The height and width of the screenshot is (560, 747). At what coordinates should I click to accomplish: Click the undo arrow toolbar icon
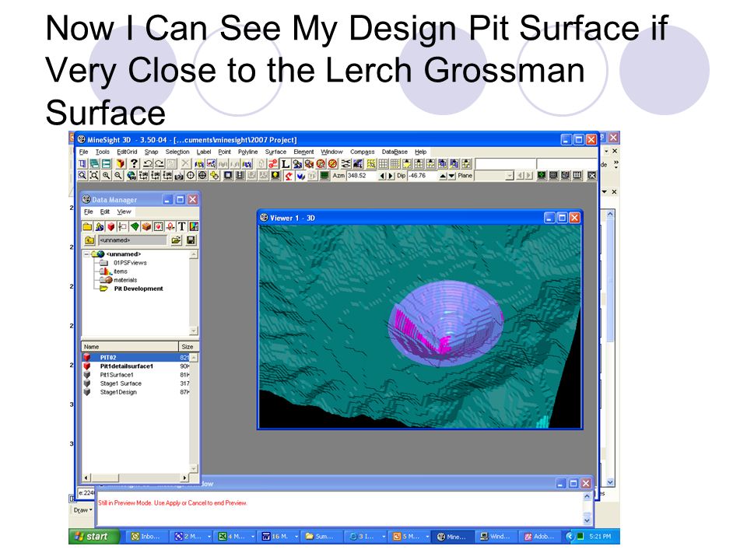pyautogui.click(x=147, y=163)
